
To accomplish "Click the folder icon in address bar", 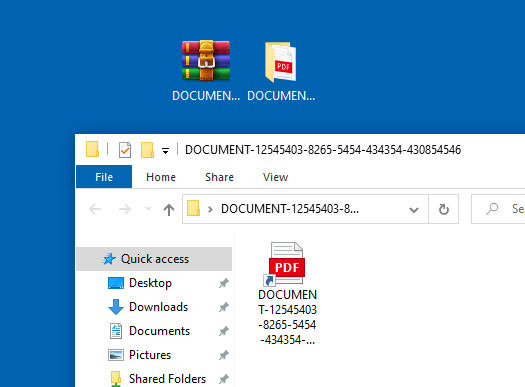I will click(x=194, y=208).
